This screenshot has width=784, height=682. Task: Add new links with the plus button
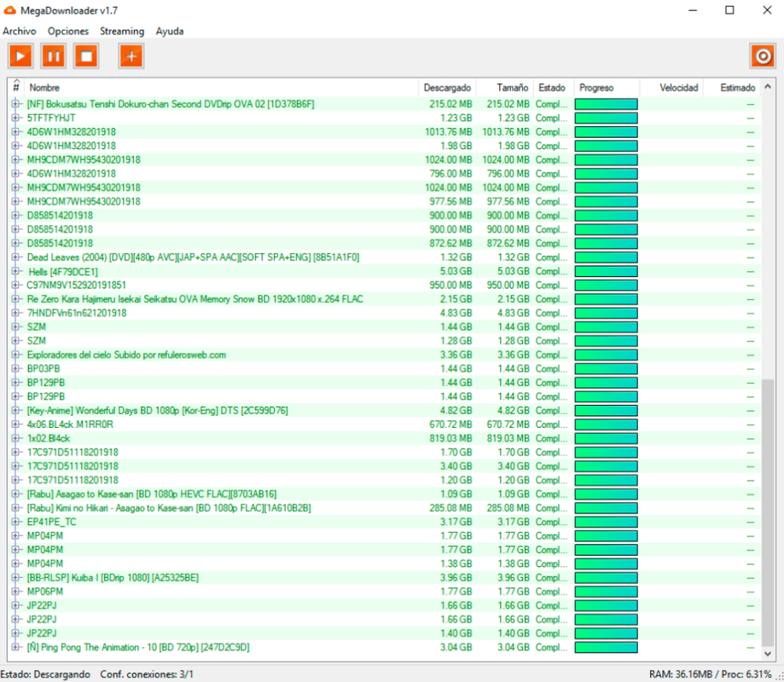(131, 56)
